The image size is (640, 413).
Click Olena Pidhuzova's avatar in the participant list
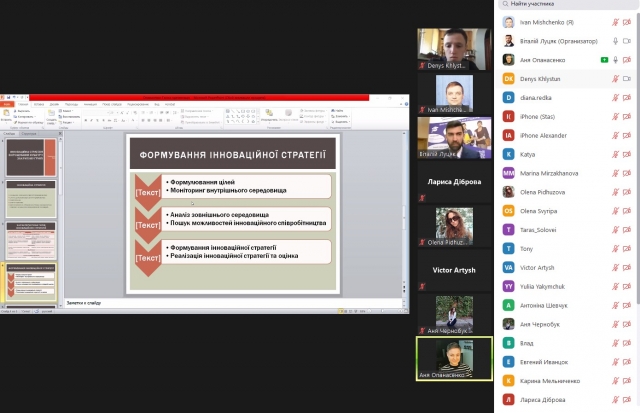pos(508,192)
